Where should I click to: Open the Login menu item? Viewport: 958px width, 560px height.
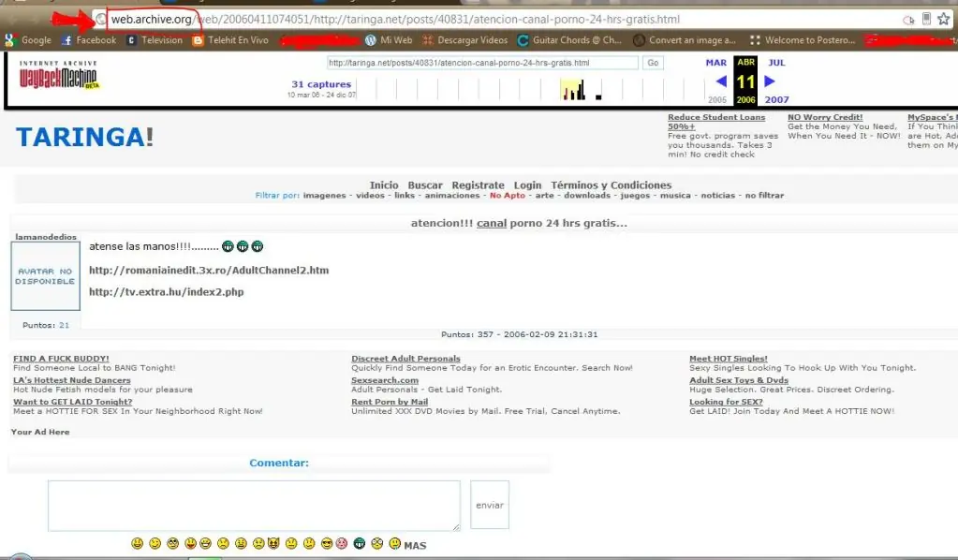pos(527,185)
